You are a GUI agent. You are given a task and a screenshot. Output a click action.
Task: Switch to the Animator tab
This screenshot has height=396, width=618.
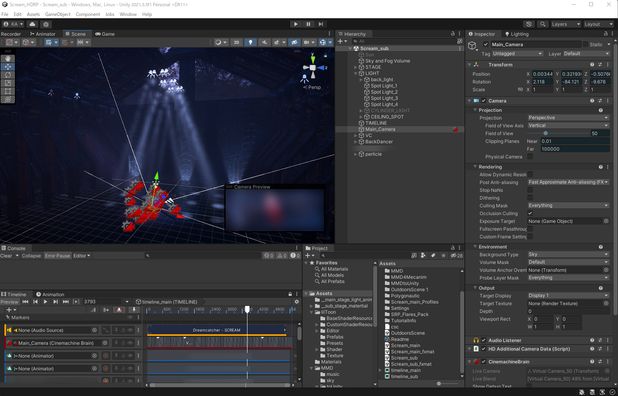pos(43,34)
